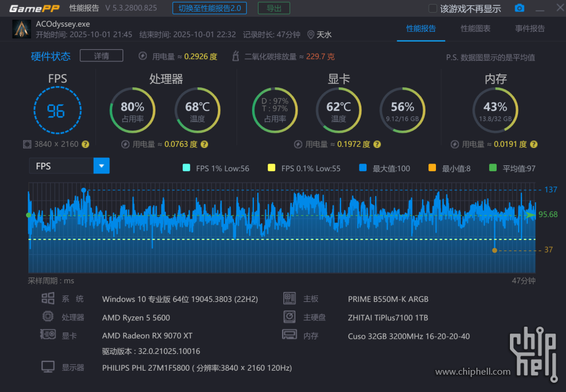Switch to the 性能图表 tab
The image size is (566, 392).
point(475,28)
